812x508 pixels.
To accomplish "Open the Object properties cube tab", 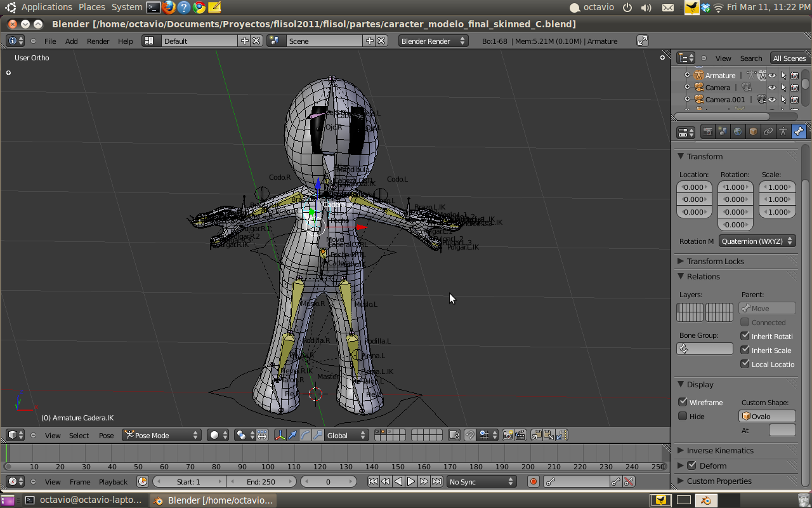I will tap(753, 132).
